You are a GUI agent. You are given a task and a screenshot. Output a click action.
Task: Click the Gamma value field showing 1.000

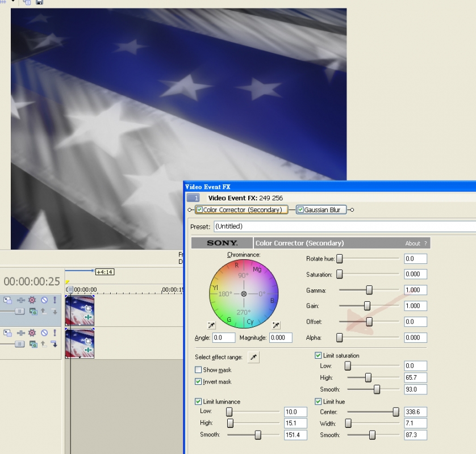pyautogui.click(x=416, y=290)
